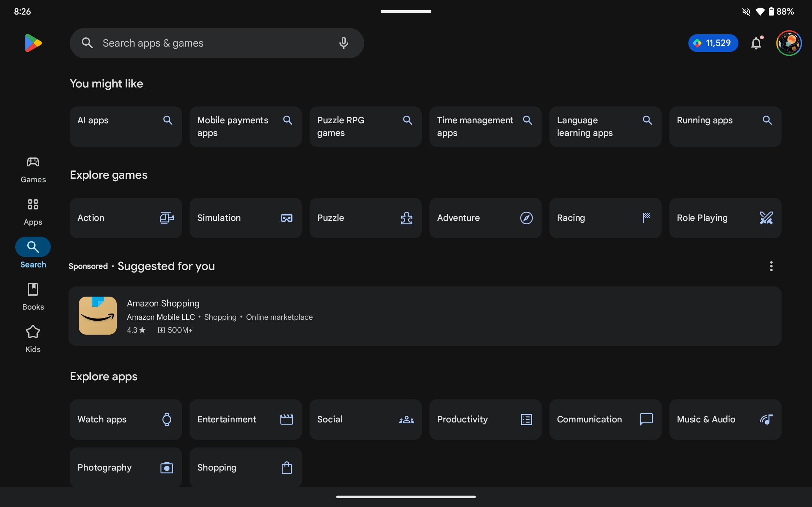Tap the AI apps search suggestion
Image resolution: width=812 pixels, height=507 pixels.
click(125, 126)
